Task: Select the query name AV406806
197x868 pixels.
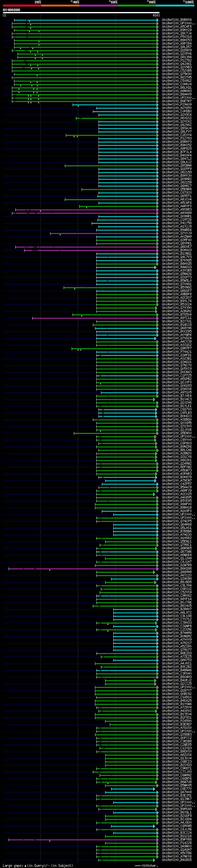Action: (x=11, y=10)
